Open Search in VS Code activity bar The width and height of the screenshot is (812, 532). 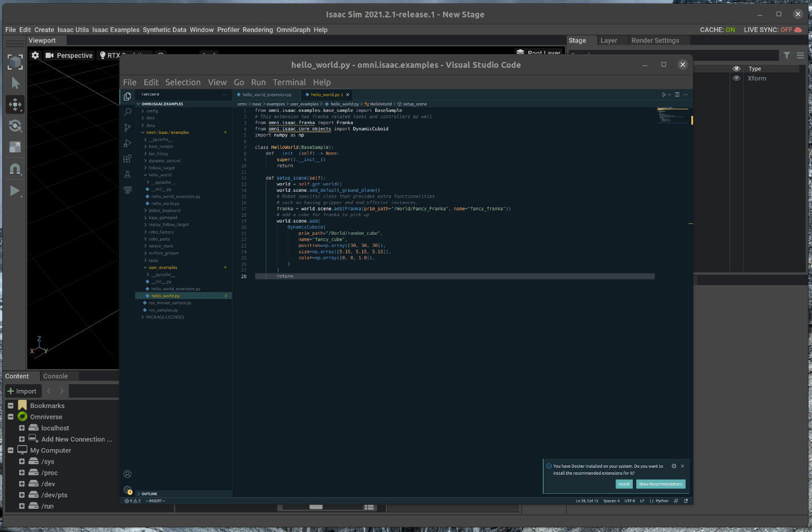point(128,112)
